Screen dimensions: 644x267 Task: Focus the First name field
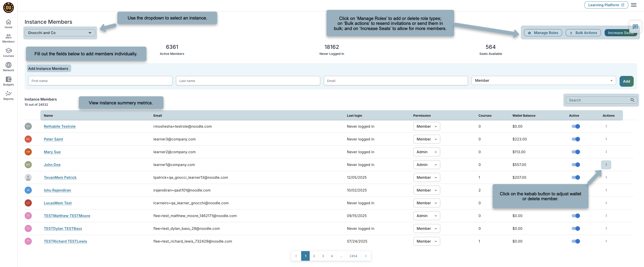point(100,80)
